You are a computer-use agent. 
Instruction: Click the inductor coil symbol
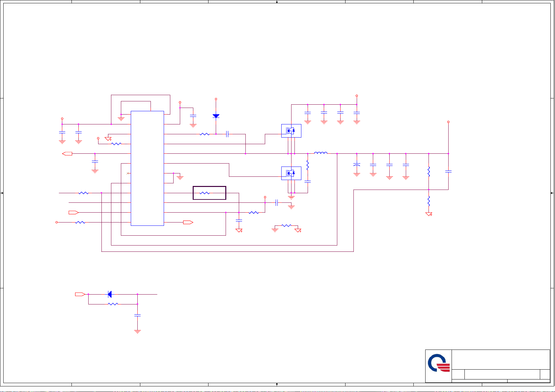321,153
